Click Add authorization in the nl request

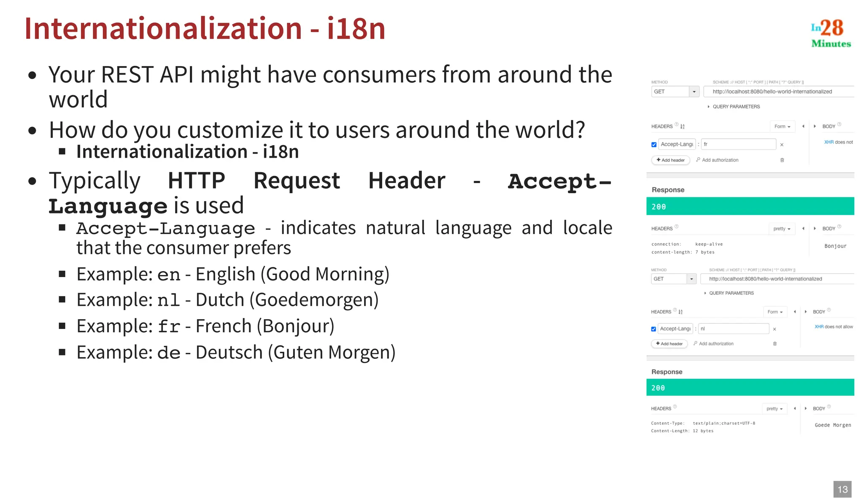(713, 344)
